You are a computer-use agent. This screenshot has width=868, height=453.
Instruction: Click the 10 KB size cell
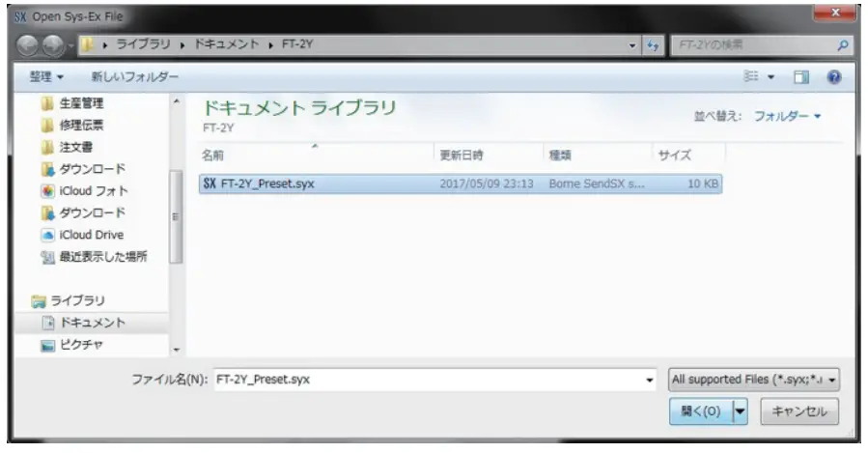pos(703,184)
